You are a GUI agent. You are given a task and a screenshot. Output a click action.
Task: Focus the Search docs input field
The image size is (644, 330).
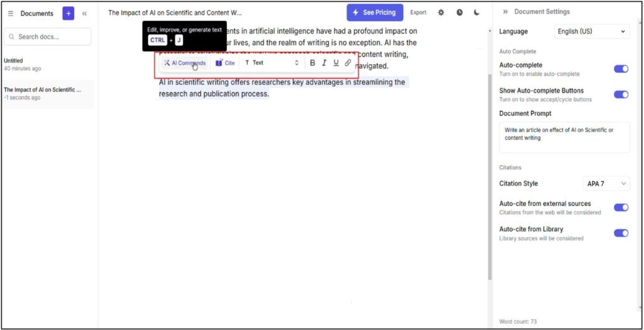click(48, 37)
